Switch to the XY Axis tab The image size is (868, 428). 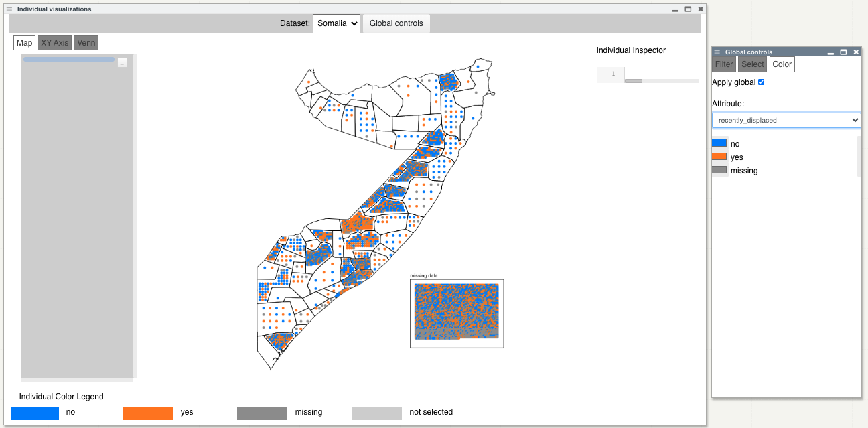[54, 43]
